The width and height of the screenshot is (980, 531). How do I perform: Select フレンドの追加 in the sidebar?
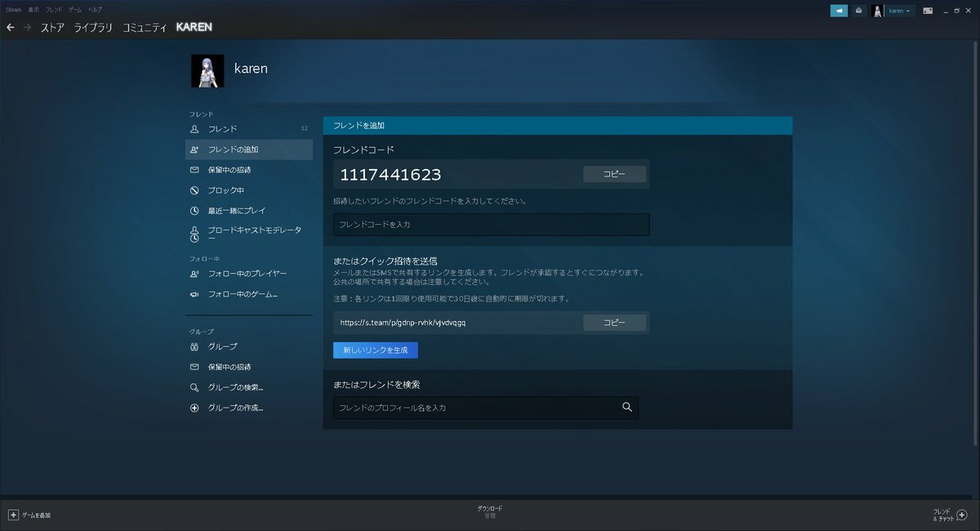click(x=248, y=149)
